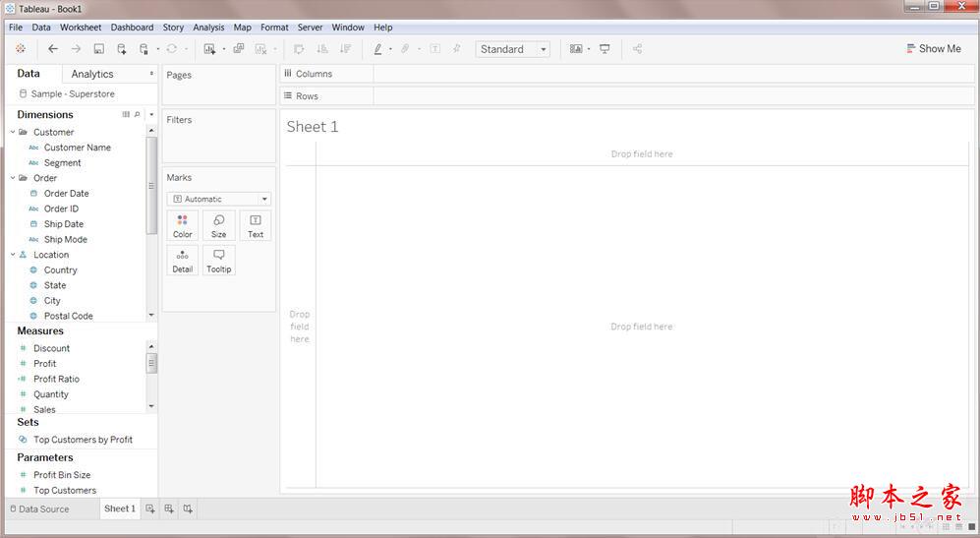Search fields using the Dimensions magnifier icon
This screenshot has width=980, height=538.
[137, 115]
